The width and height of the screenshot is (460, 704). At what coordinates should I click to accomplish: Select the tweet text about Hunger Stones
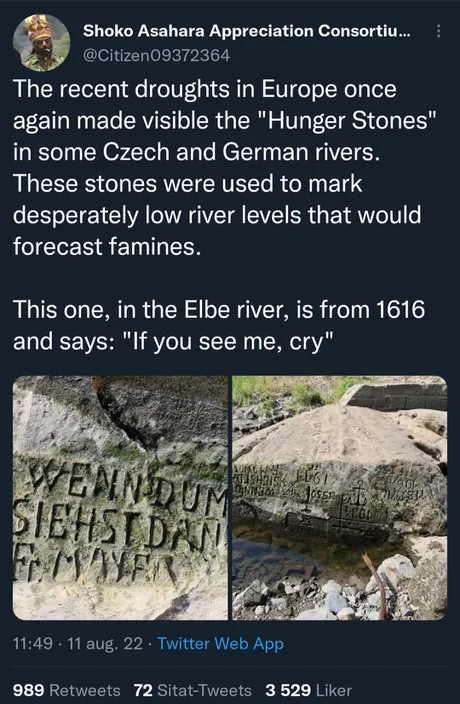click(x=219, y=167)
